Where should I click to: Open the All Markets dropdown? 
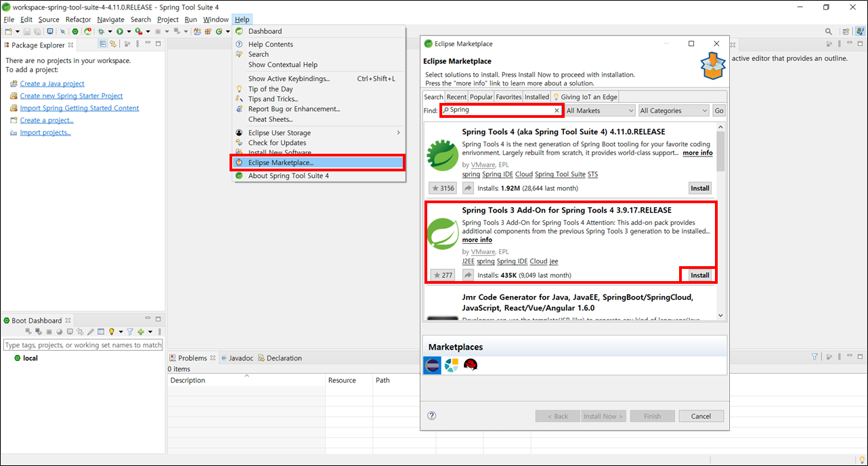tap(600, 110)
